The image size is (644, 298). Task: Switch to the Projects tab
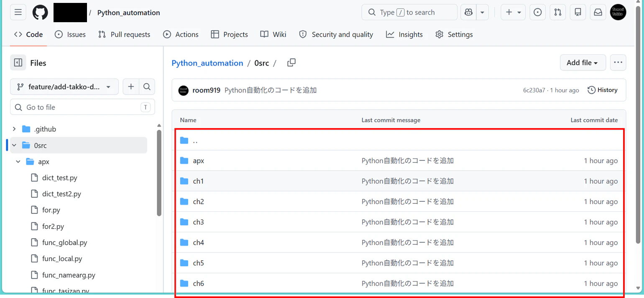pos(229,34)
